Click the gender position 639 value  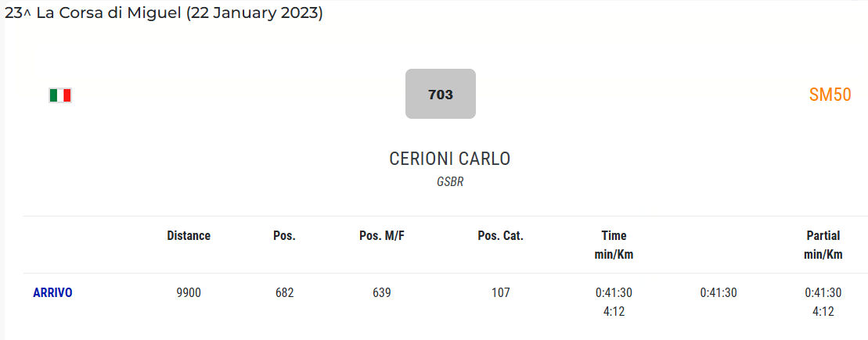[381, 292]
